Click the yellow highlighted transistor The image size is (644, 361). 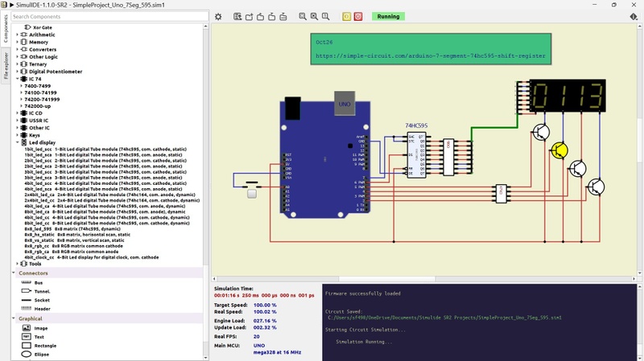[x=559, y=150]
